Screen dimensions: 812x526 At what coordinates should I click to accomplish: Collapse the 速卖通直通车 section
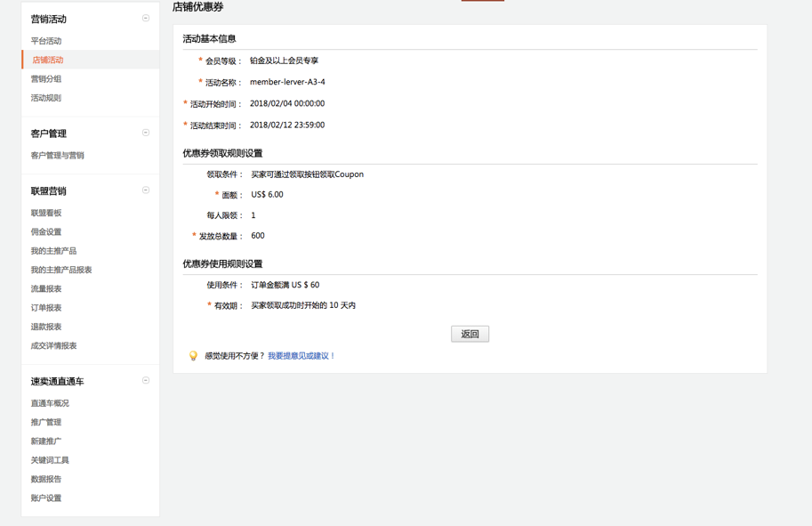point(146,381)
